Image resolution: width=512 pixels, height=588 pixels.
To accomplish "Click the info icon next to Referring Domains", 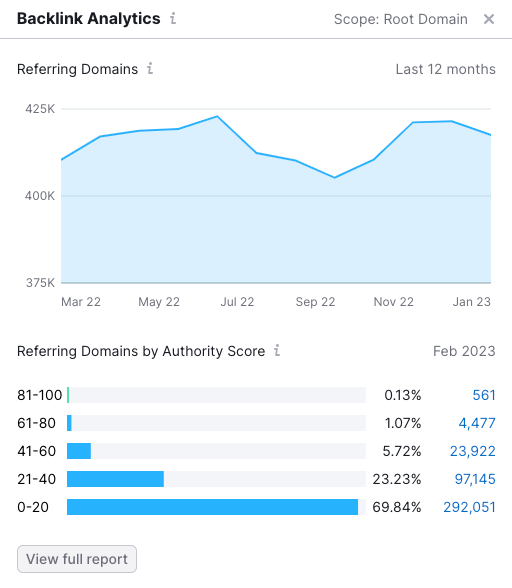I will [150, 69].
